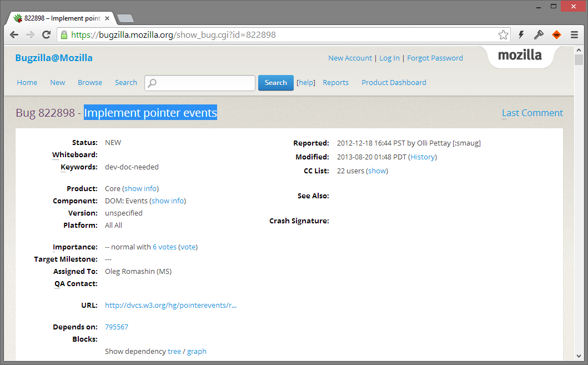Click the Log In link

pos(389,58)
